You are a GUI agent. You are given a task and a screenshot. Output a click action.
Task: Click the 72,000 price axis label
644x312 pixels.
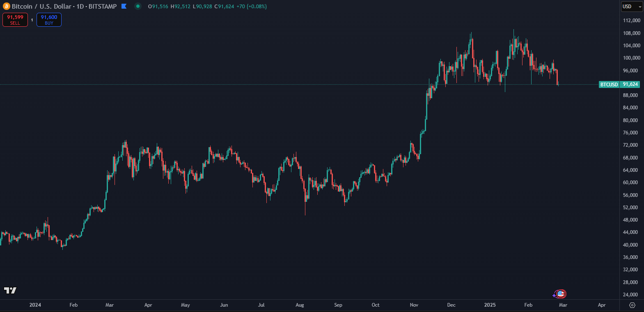click(x=630, y=145)
